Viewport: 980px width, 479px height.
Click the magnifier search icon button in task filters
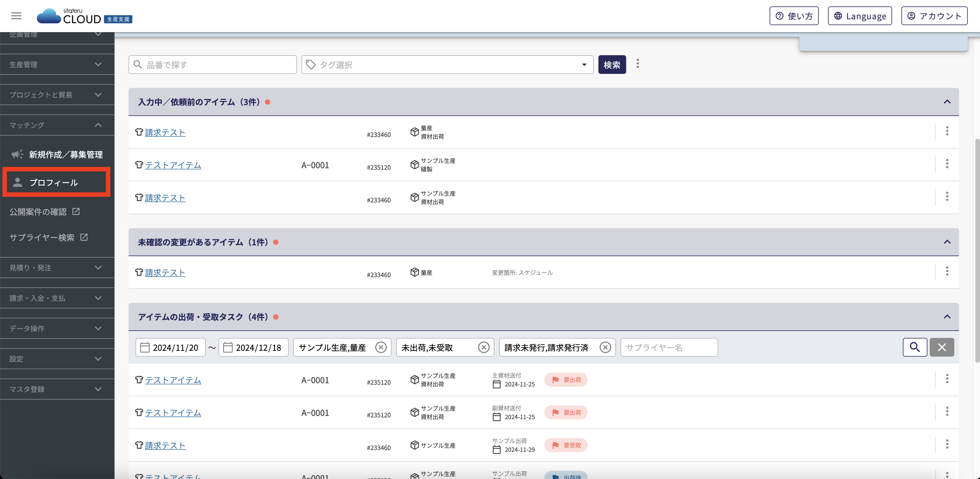click(x=915, y=348)
